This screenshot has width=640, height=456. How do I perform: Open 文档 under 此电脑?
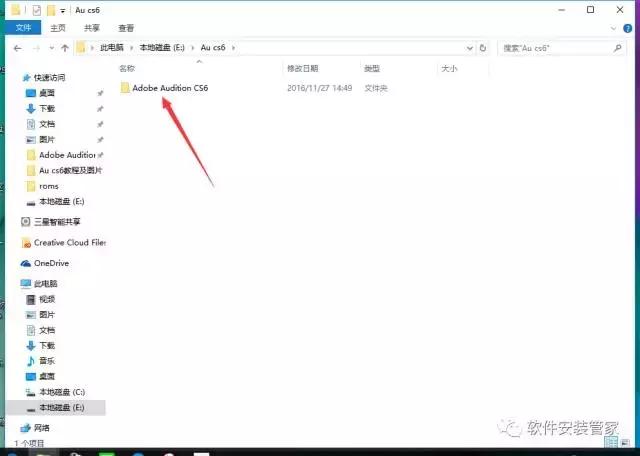(47, 330)
